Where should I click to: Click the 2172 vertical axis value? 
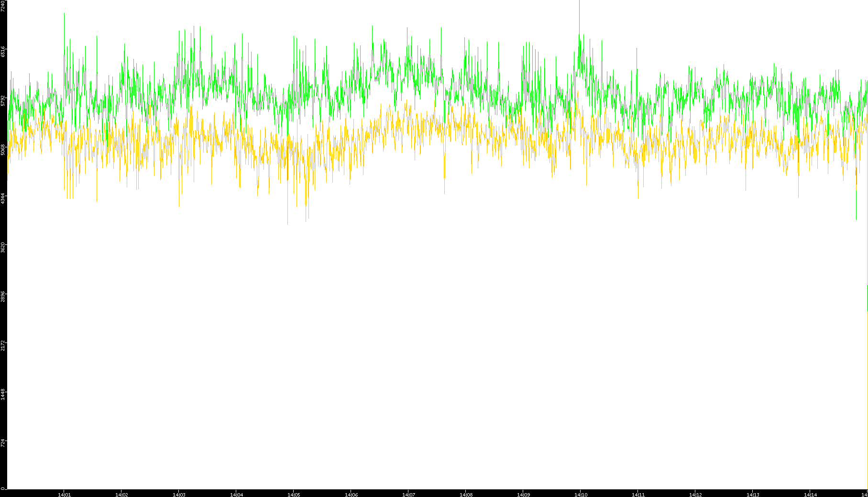[x=3, y=346]
